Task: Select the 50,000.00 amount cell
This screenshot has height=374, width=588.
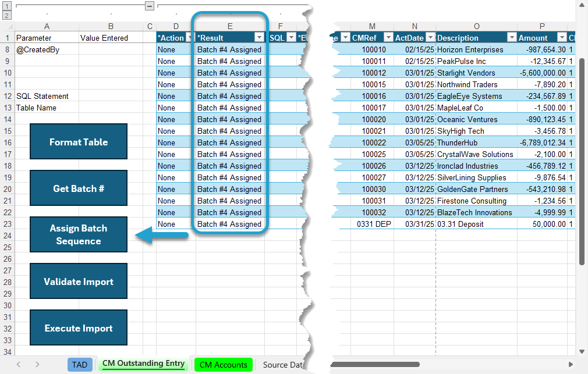Action: (x=542, y=224)
